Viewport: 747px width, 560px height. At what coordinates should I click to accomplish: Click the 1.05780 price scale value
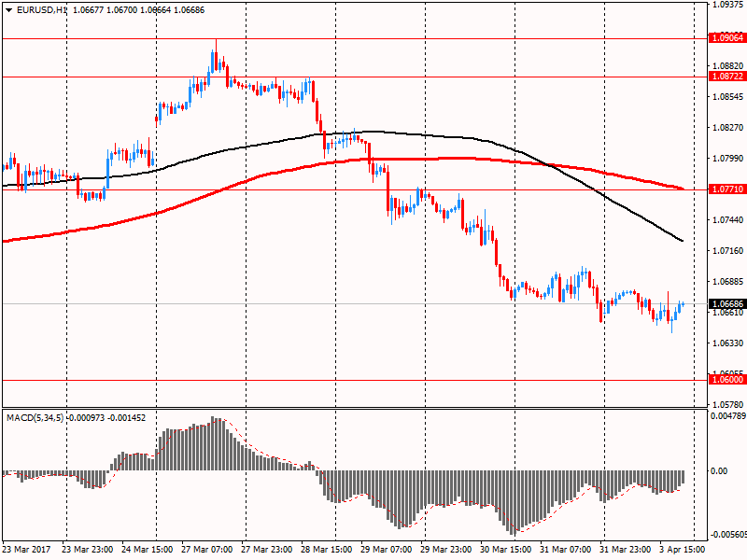pyautogui.click(x=728, y=404)
